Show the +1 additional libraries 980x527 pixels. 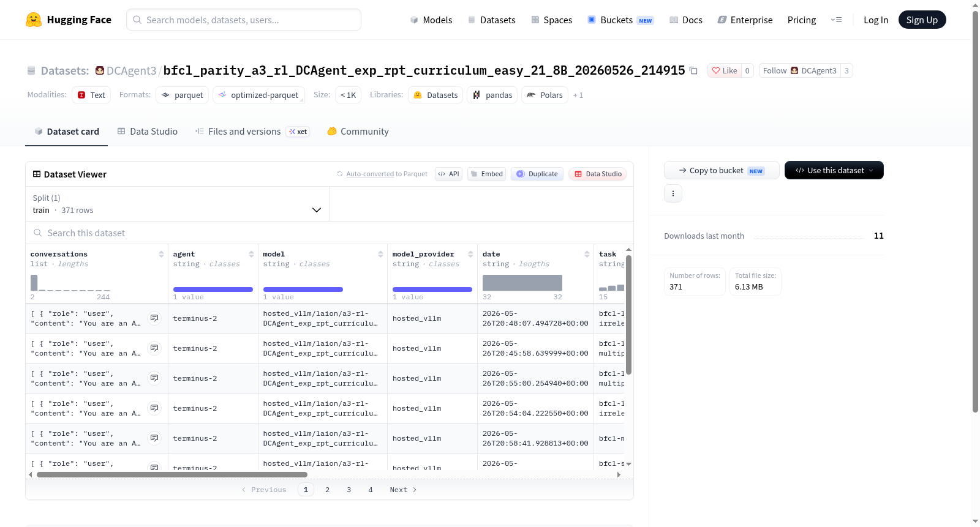578,95
